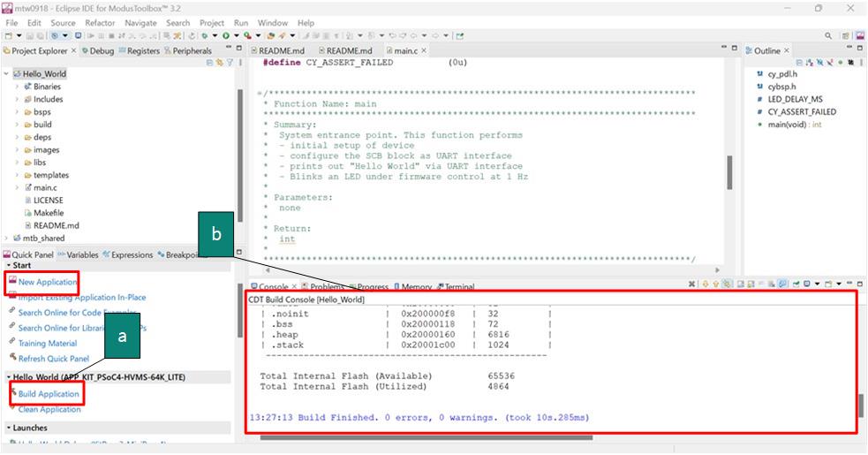Viewport: 868px width, 455px height.
Task: Open the Problems tab
Action: (322, 286)
